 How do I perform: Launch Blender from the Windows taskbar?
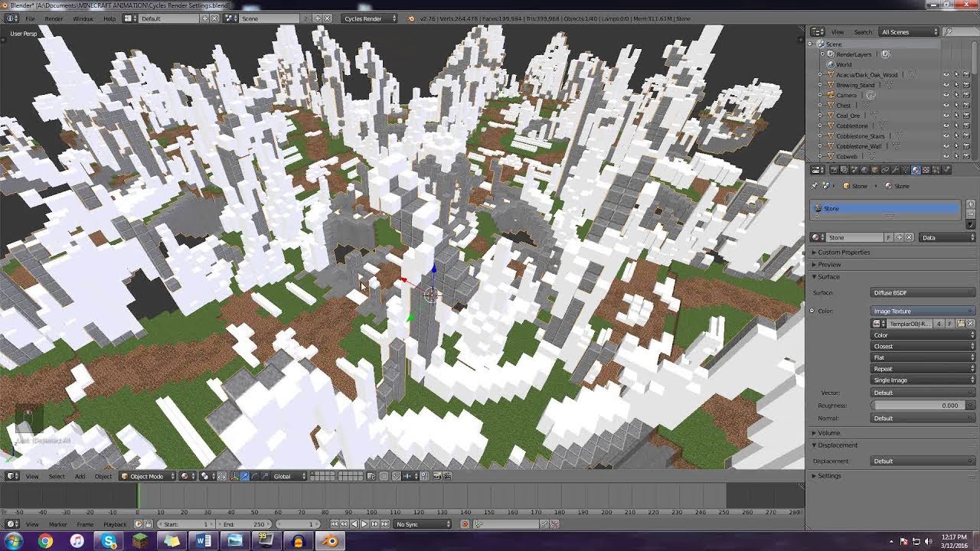pyautogui.click(x=331, y=541)
